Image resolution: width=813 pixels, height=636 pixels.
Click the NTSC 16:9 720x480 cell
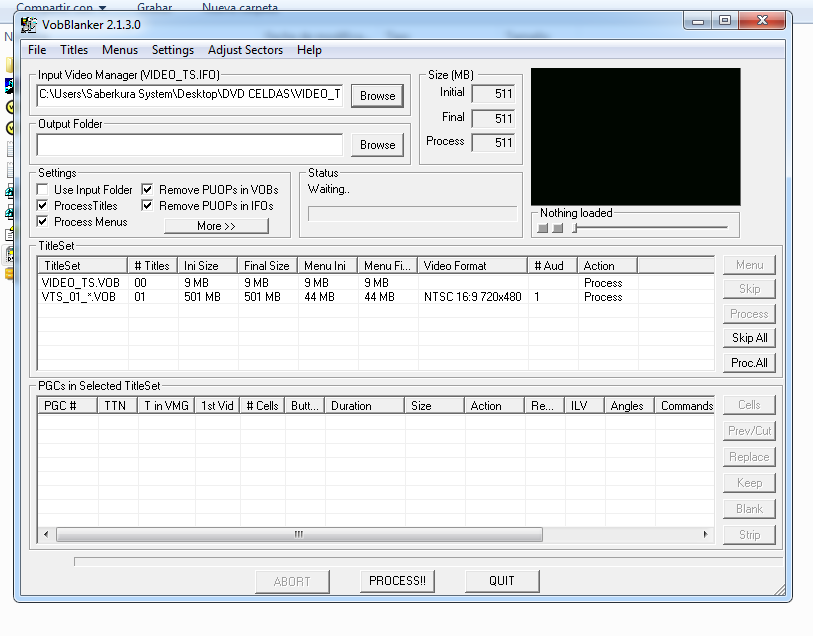click(x=472, y=297)
